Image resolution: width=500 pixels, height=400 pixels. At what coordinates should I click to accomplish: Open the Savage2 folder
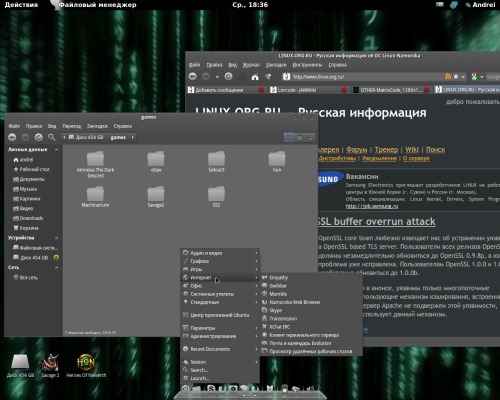[156, 197]
